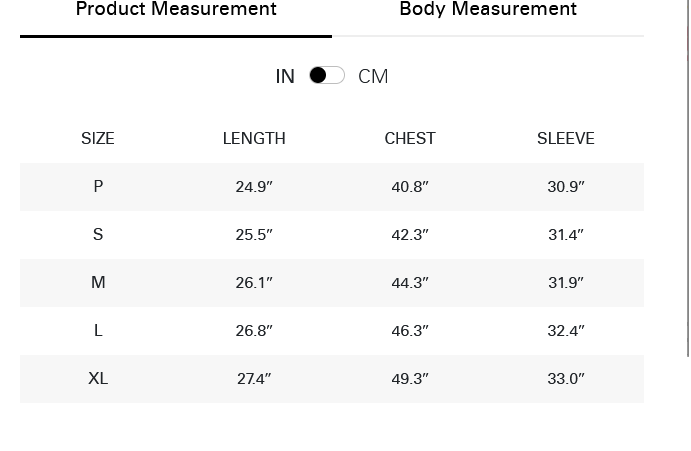Click the SLEEVE column header

(566, 138)
